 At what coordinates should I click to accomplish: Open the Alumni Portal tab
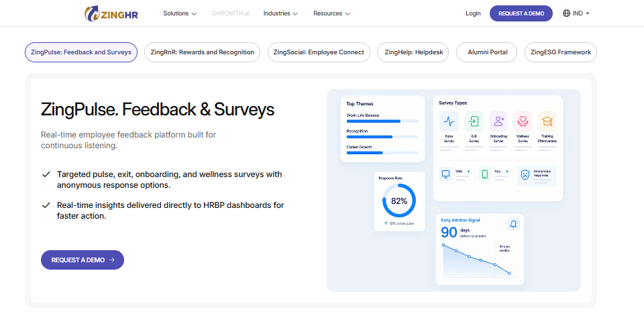[487, 52]
